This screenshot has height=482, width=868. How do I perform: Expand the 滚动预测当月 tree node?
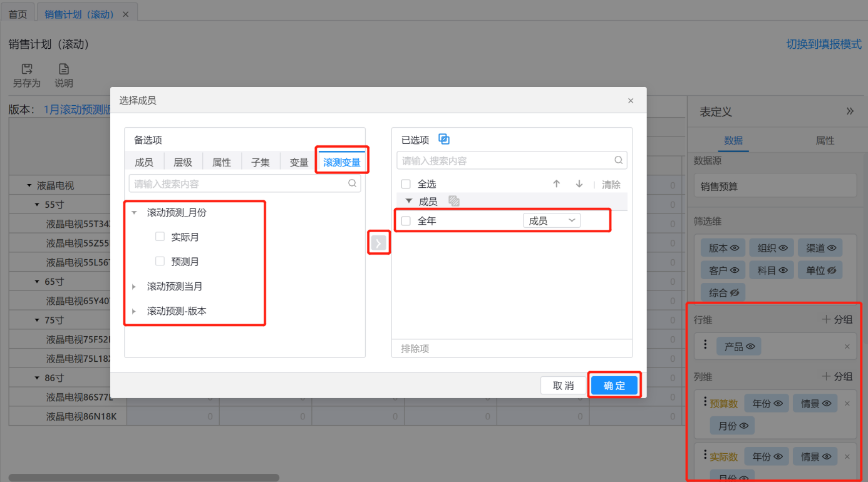click(134, 287)
